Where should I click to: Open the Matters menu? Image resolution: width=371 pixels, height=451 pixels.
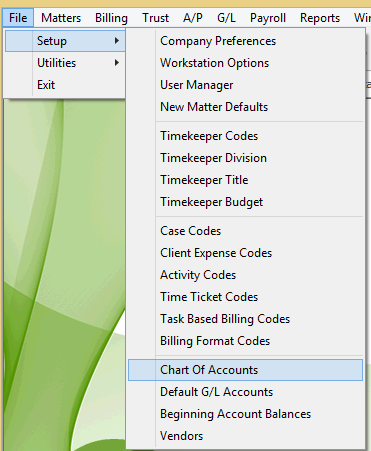[61, 18]
